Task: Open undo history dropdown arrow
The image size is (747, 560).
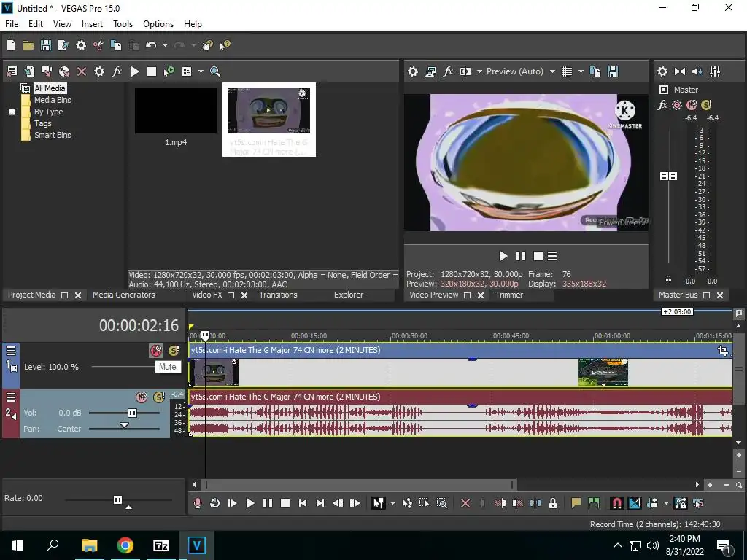Action: tap(165, 45)
